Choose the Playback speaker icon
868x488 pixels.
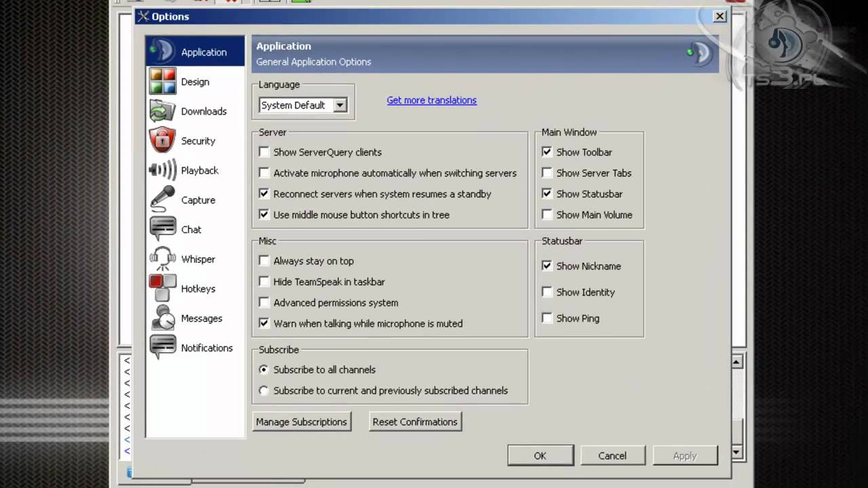(162, 170)
